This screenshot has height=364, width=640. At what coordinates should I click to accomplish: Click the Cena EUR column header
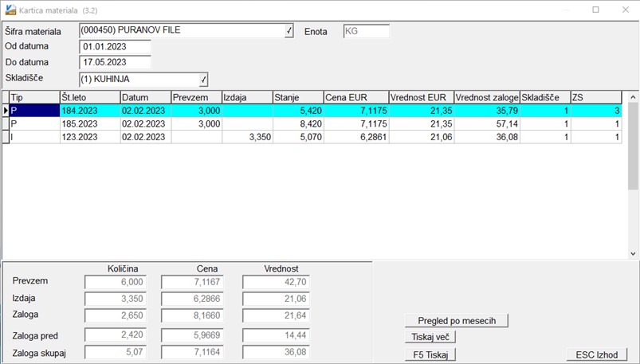[355, 97]
